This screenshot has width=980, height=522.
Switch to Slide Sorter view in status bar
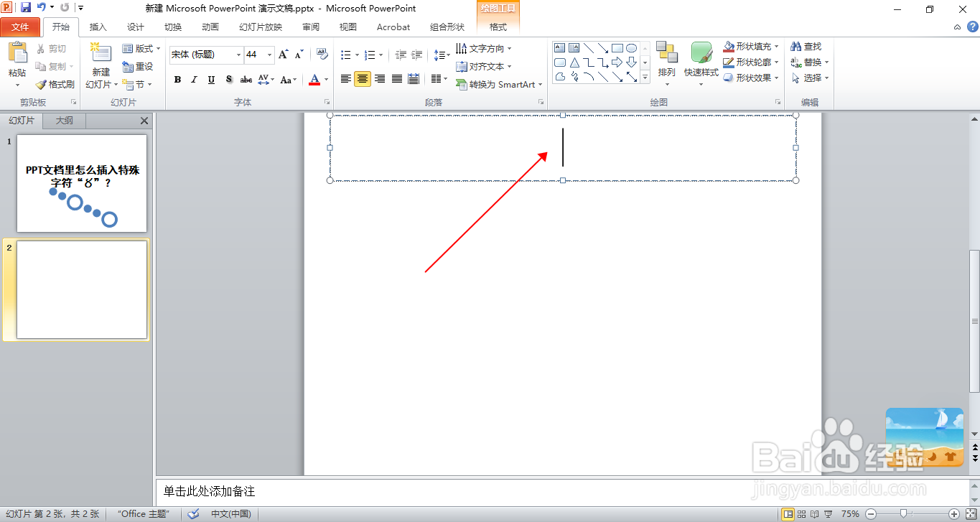point(801,514)
